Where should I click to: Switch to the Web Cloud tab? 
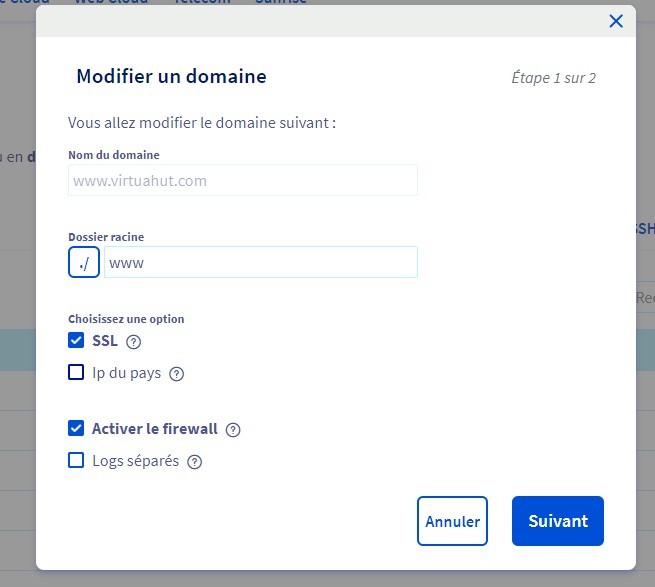pos(111,2)
